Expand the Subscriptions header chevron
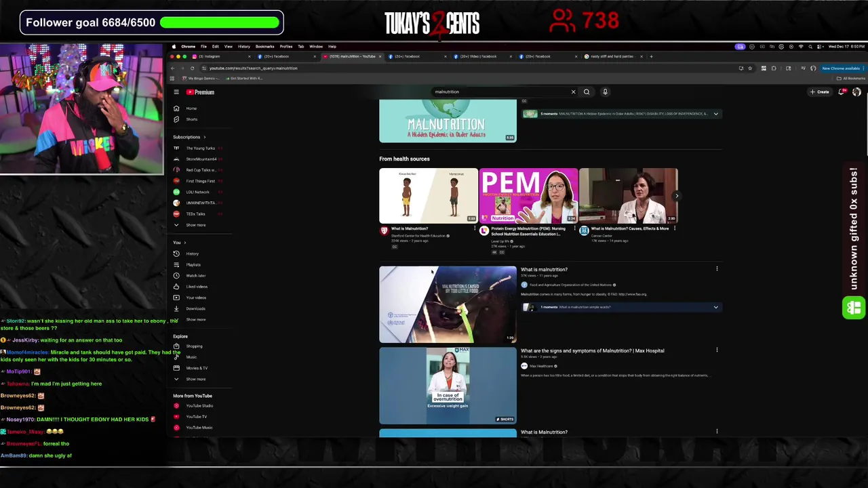Screen dimensions: 868x488 204,137
